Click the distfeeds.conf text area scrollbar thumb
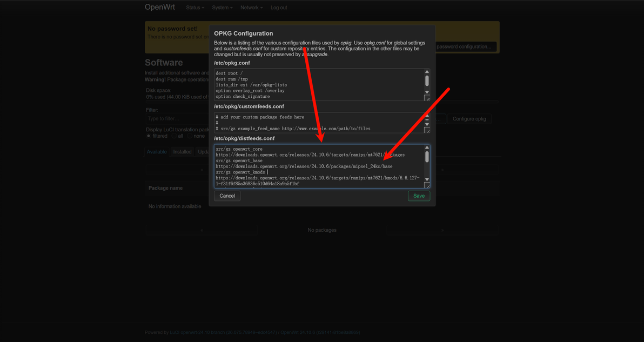This screenshot has width=644, height=342. coord(427,157)
